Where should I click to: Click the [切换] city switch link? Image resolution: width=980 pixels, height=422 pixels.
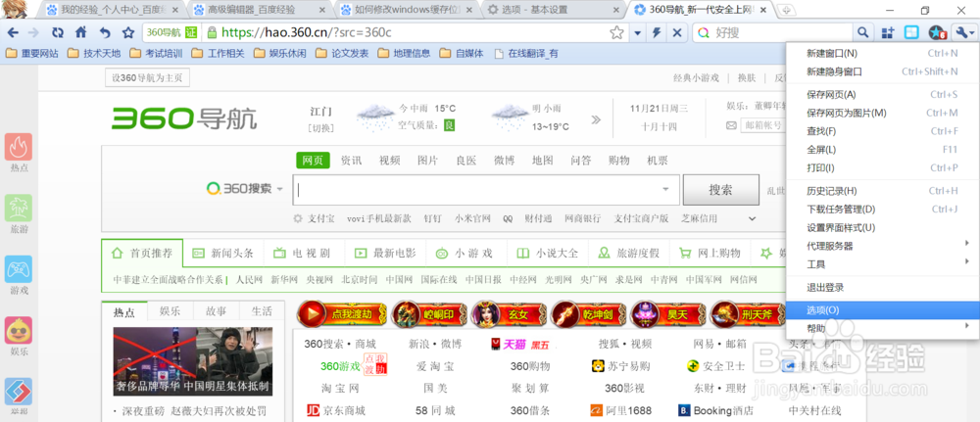tap(320, 128)
